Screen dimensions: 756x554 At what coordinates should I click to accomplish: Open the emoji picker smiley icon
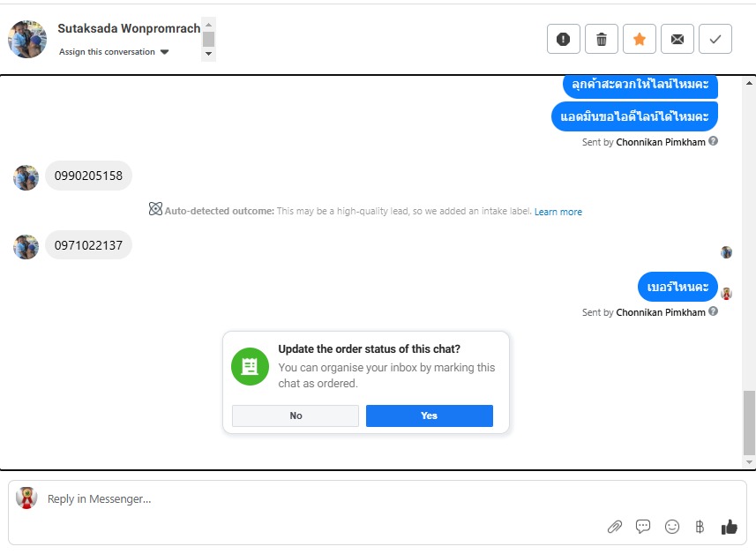[x=671, y=527]
